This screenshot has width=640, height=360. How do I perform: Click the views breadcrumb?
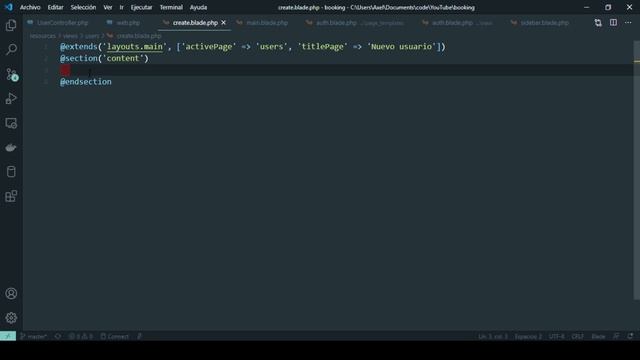tap(70, 36)
